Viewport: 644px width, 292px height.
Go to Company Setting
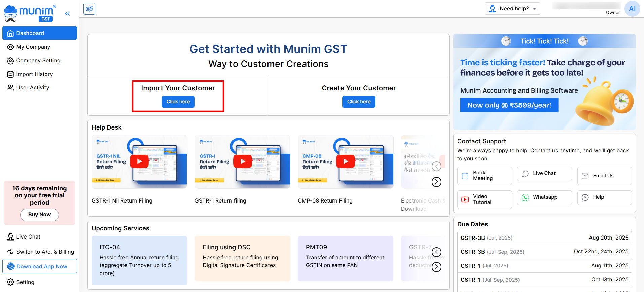[x=40, y=61]
